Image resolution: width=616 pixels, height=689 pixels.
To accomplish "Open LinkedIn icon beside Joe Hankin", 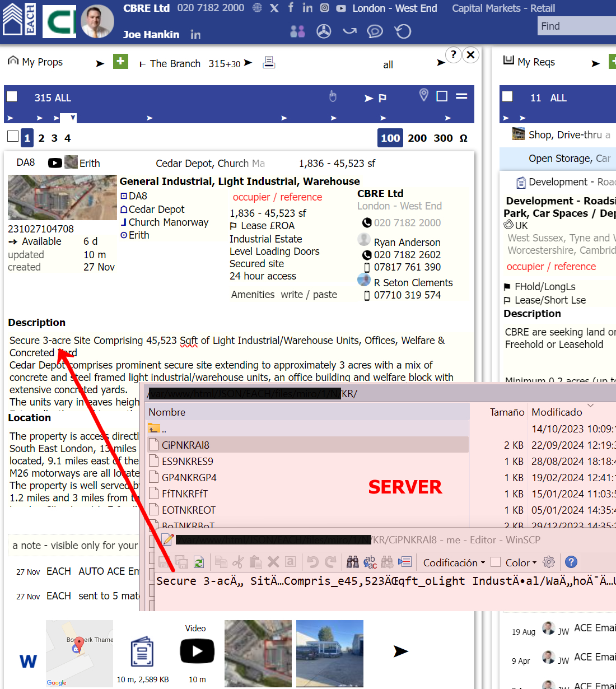I will [195, 35].
